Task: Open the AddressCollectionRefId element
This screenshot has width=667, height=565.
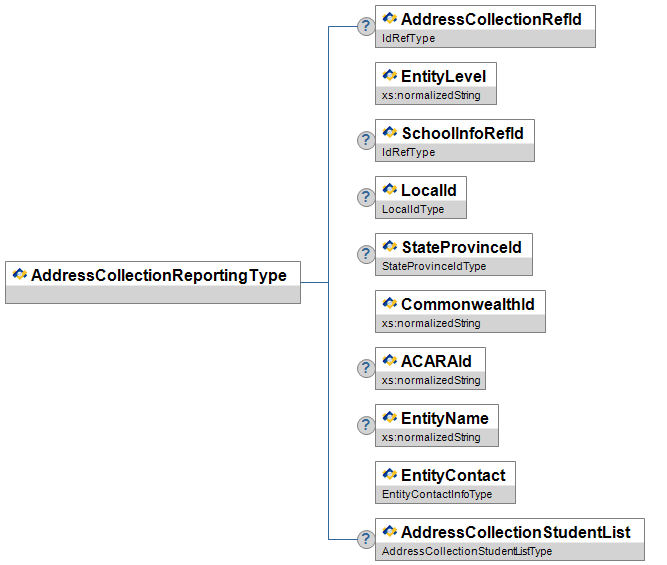Action: [490, 19]
